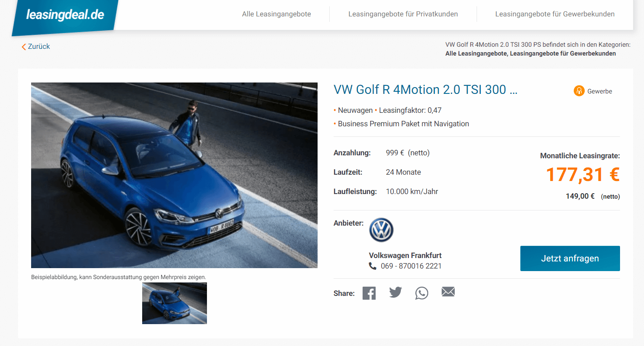
Task: Click Business Premium Paket mit Navigation text
Action: [x=403, y=124]
